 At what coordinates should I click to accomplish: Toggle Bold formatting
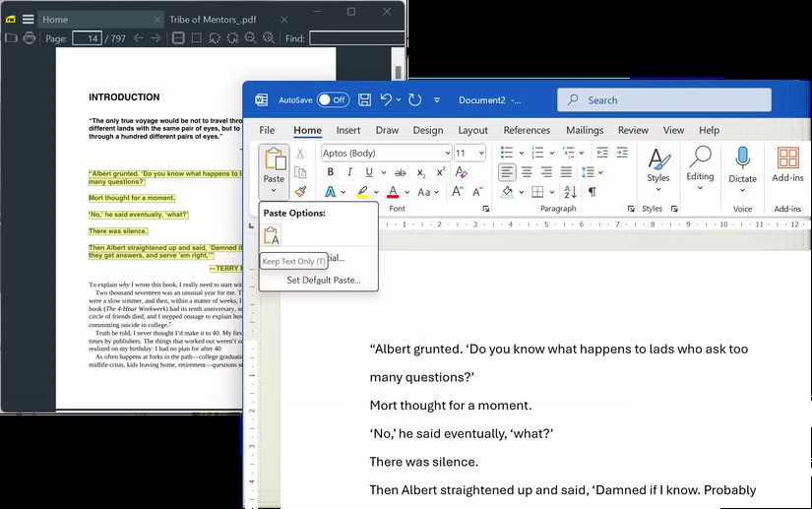click(331, 172)
